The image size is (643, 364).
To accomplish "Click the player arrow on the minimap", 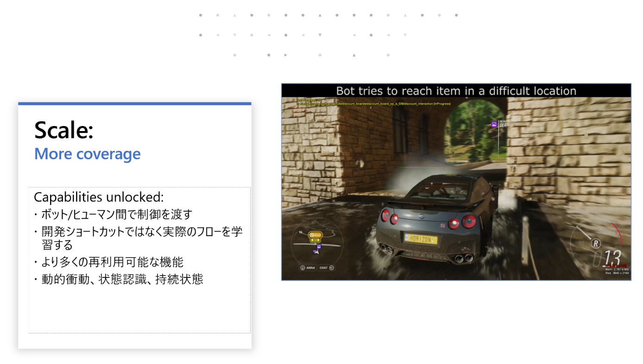I will point(317,252).
